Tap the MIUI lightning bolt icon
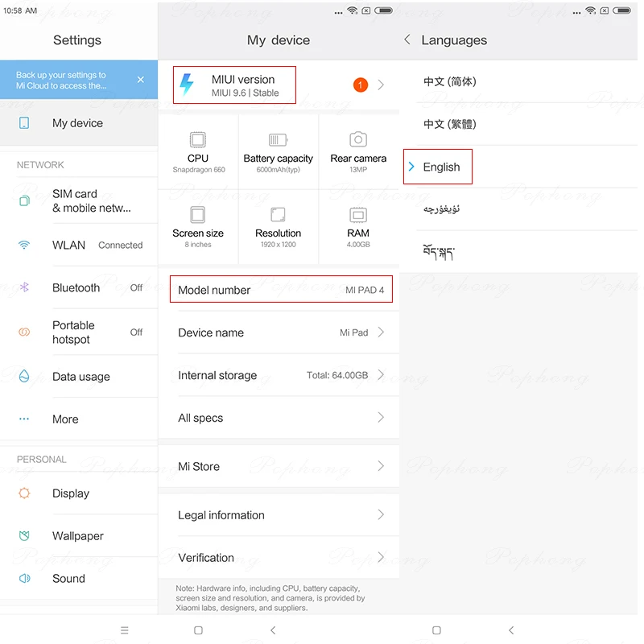This screenshot has height=644, width=644. click(187, 85)
